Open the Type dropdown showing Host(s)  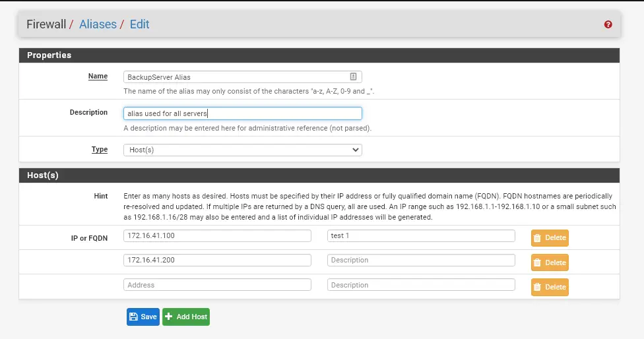[242, 150]
